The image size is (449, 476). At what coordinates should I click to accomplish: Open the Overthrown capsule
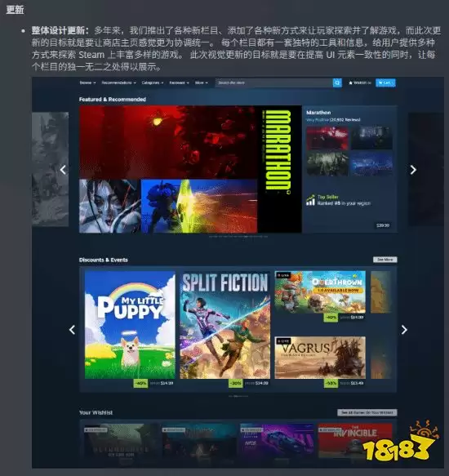click(x=320, y=292)
